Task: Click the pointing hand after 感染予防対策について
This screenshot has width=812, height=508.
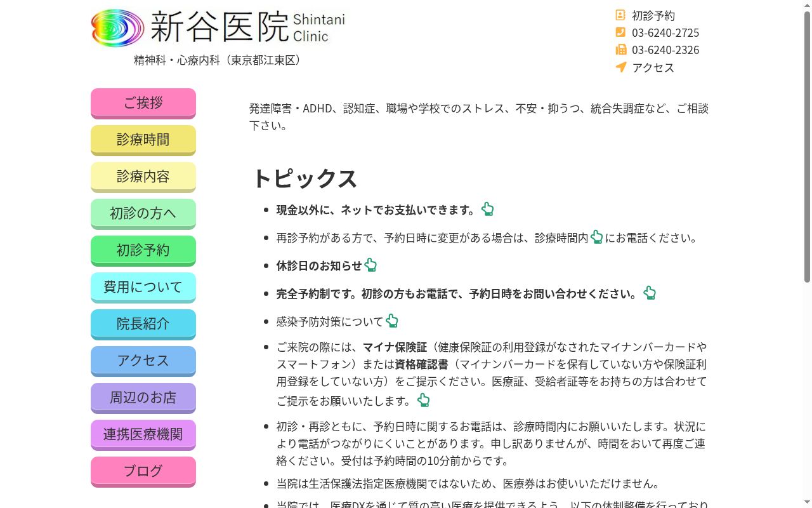Action: pos(392,321)
